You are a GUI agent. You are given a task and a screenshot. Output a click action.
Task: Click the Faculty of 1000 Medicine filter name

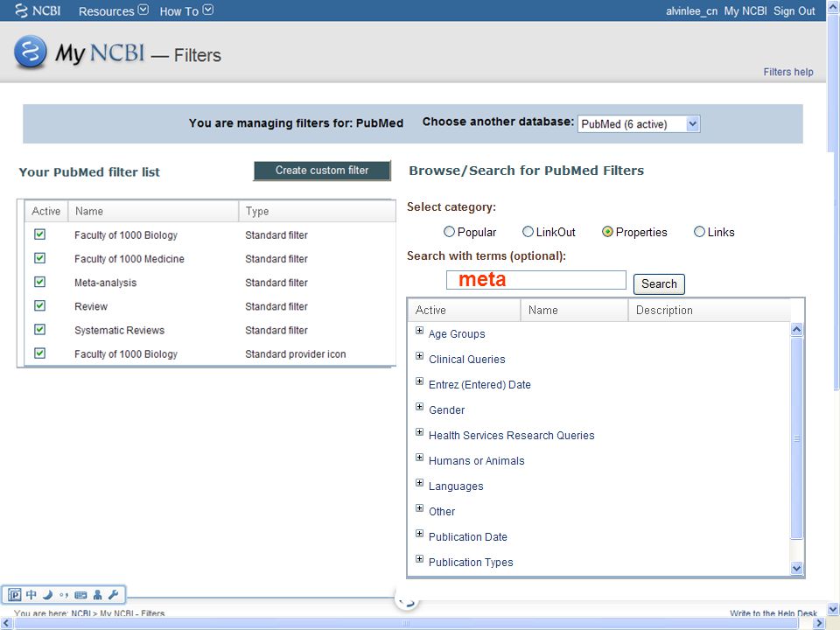point(129,259)
